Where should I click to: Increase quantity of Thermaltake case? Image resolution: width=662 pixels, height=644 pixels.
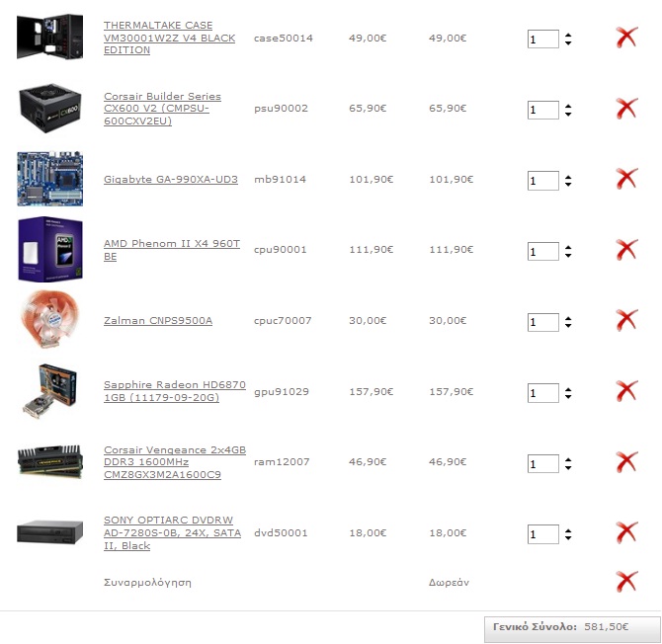pos(568,36)
